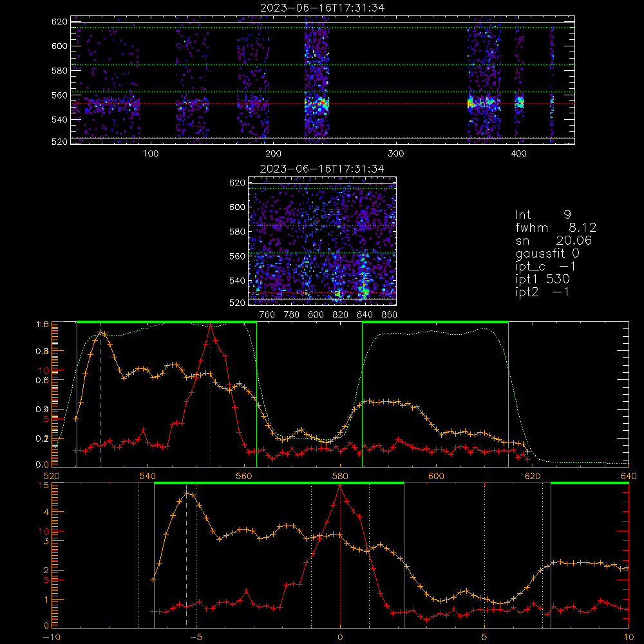Viewport: 644px width, 644px height.
Task: Click the x-axis label 100 on top image
Action: tap(151, 154)
